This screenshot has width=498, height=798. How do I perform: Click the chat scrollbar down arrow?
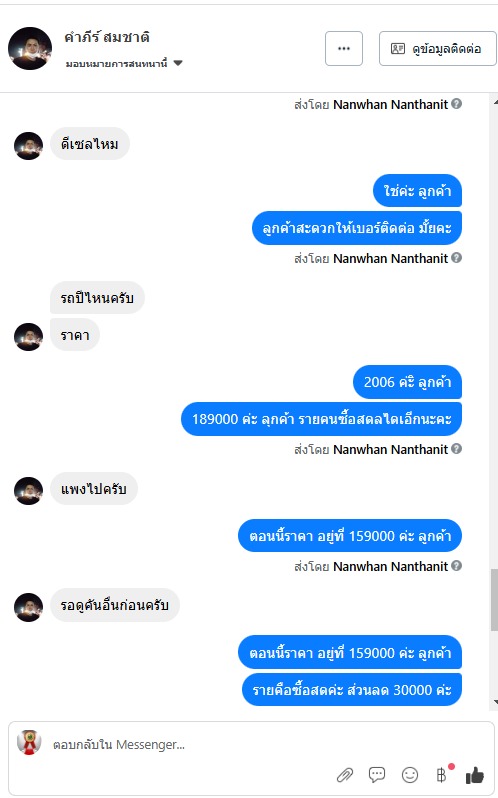[x=495, y=703]
